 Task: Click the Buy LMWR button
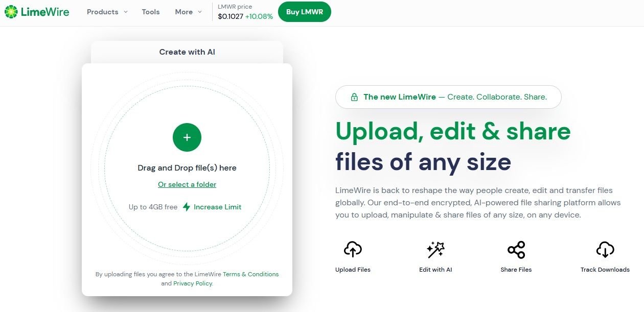click(x=305, y=12)
